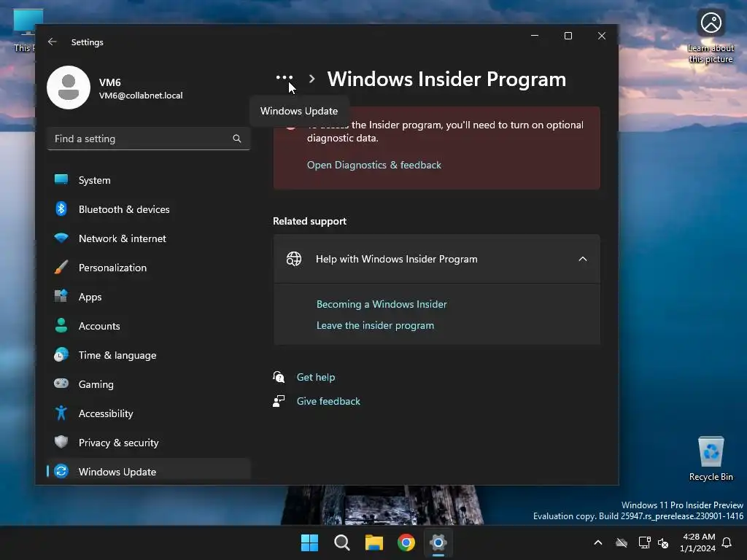Viewport: 747px width, 560px height.
Task: Click the search magnifier in Find a setting
Action: (x=237, y=139)
